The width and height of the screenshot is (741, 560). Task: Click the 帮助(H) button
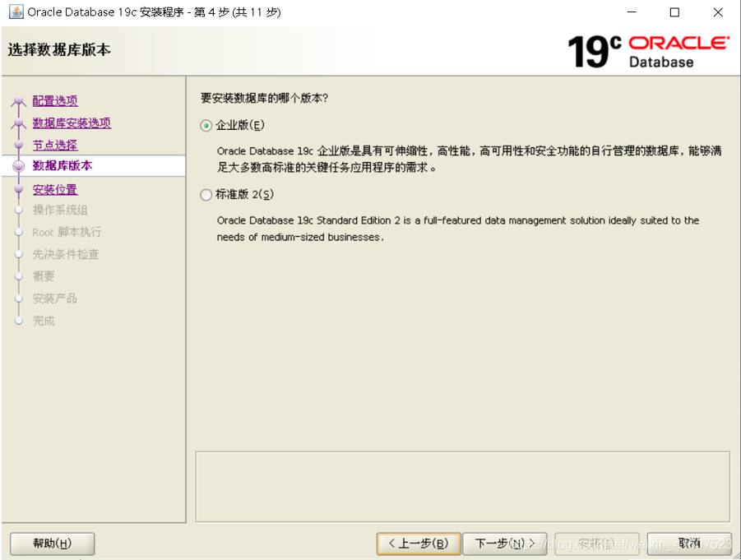click(52, 544)
